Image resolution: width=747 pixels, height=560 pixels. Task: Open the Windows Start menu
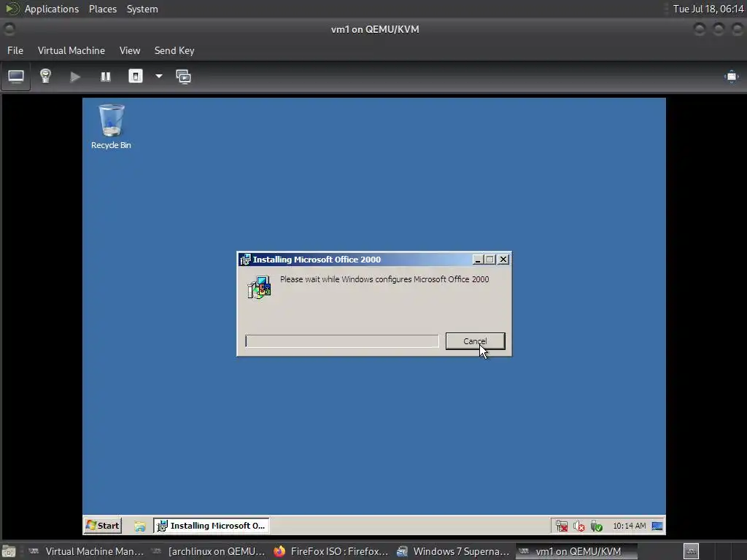(102, 526)
